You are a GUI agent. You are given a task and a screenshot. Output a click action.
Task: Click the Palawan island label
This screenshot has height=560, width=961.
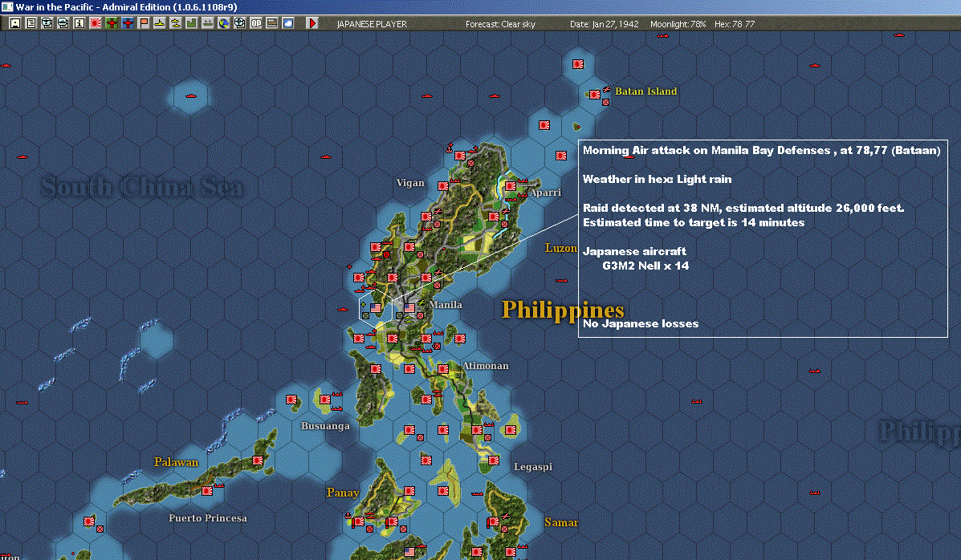pos(176,462)
